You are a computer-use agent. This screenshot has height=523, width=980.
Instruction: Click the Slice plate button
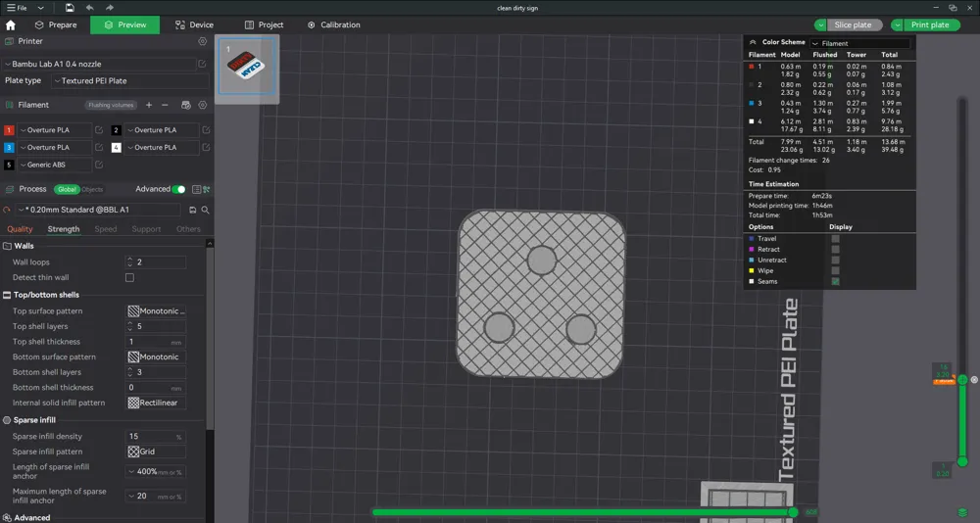pos(853,25)
